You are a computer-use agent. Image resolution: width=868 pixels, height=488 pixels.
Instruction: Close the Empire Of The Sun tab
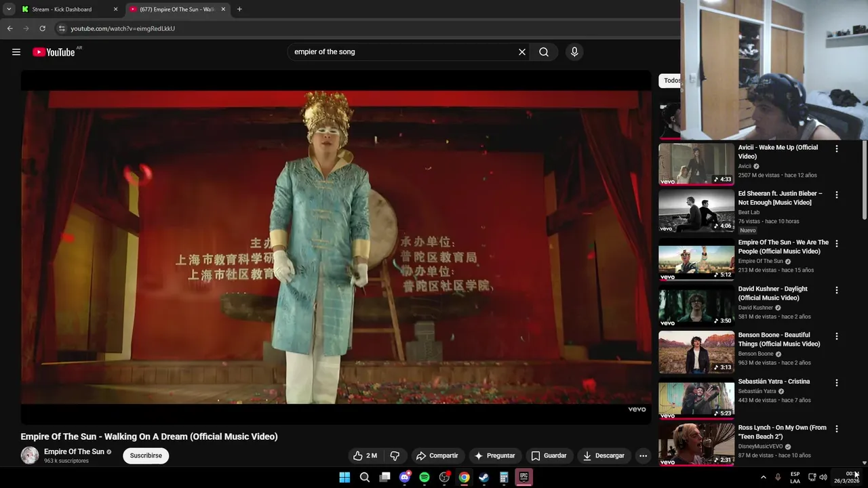223,9
